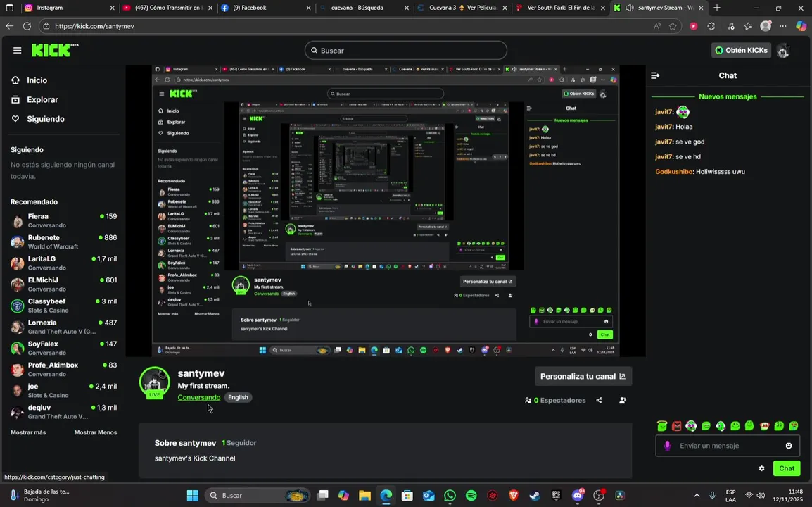Switch to the Facebook browser tab
Screen dimensions: 812x507
(x=266, y=8)
